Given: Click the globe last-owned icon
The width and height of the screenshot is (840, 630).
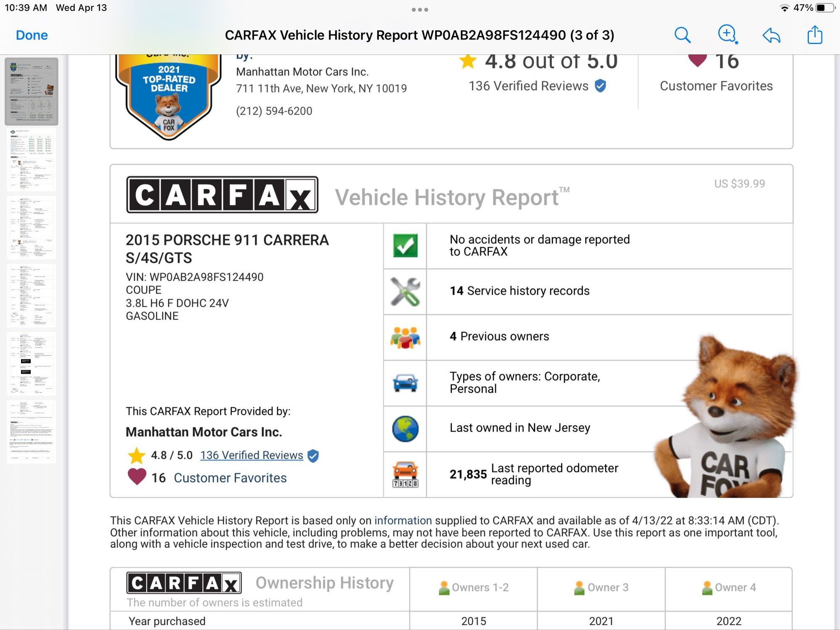Looking at the screenshot, I should [x=405, y=429].
